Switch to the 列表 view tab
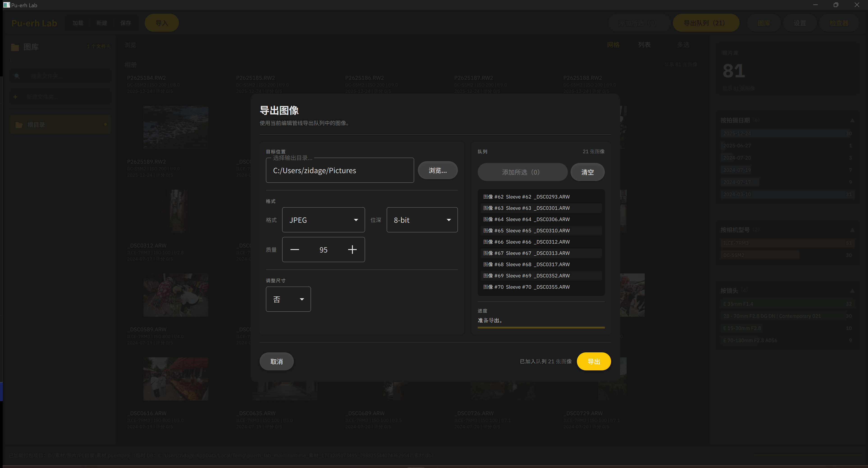 click(644, 45)
